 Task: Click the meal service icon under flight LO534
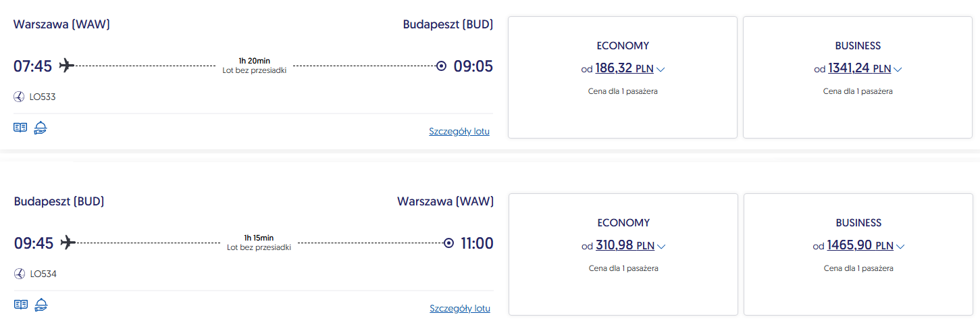click(42, 305)
